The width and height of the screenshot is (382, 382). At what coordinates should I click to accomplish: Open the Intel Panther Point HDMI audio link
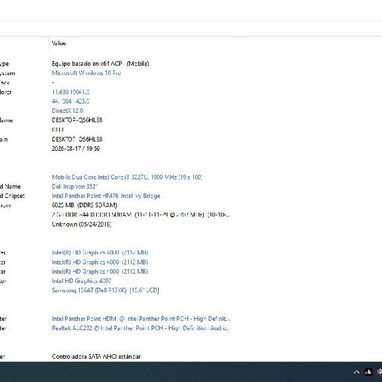click(x=141, y=319)
